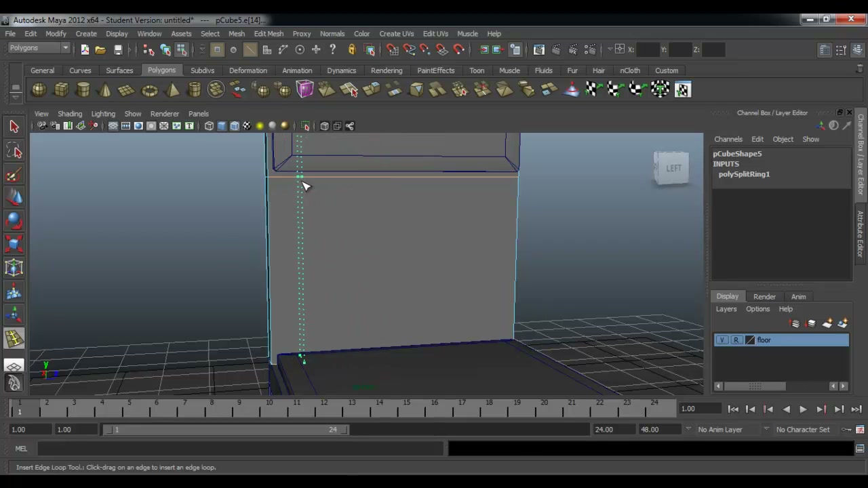This screenshot has height=488, width=868.
Task: Open the Shading menu in the viewport
Action: [x=70, y=114]
